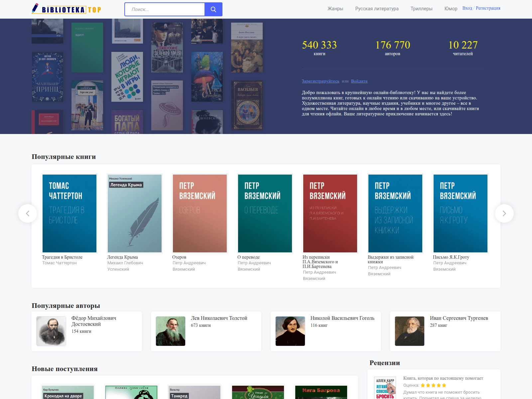The width and height of the screenshot is (532, 399).
Task: Click the Выдержки из записной книжки title
Action: point(391,260)
